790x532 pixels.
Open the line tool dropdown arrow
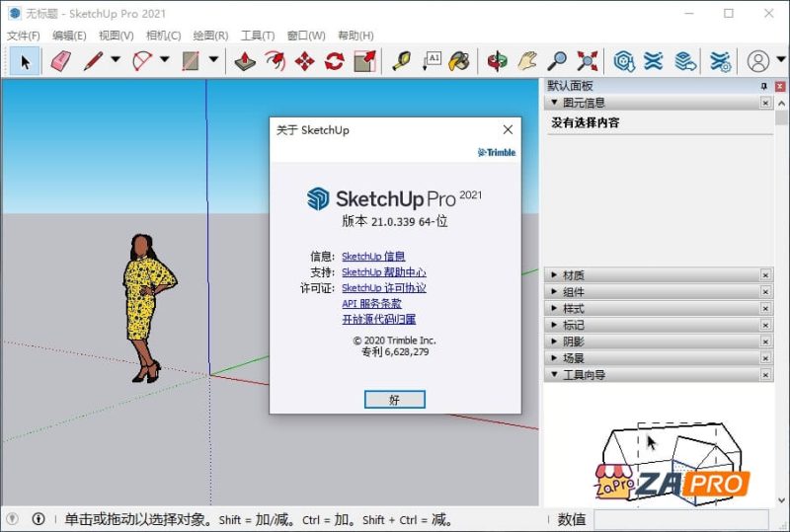pyautogui.click(x=116, y=61)
